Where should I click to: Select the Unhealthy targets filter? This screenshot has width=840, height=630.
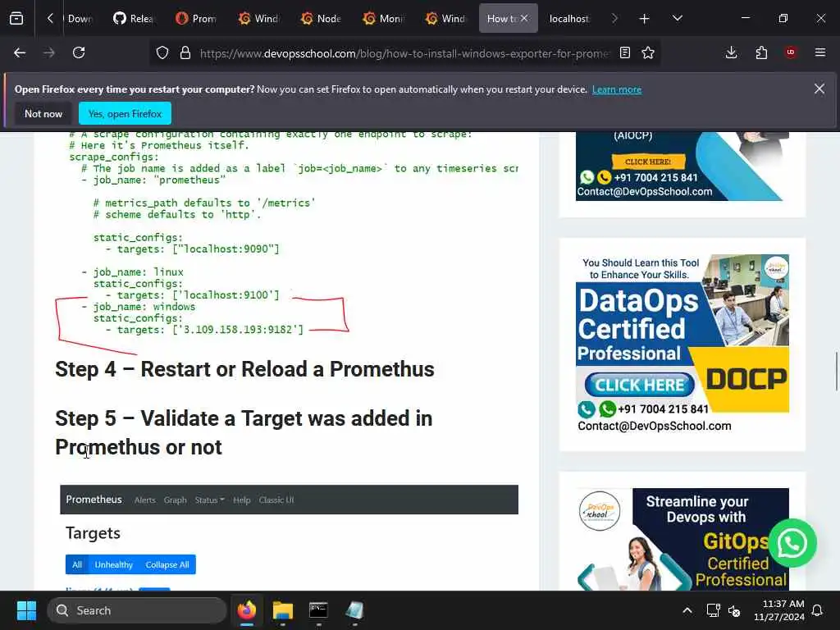tap(113, 564)
